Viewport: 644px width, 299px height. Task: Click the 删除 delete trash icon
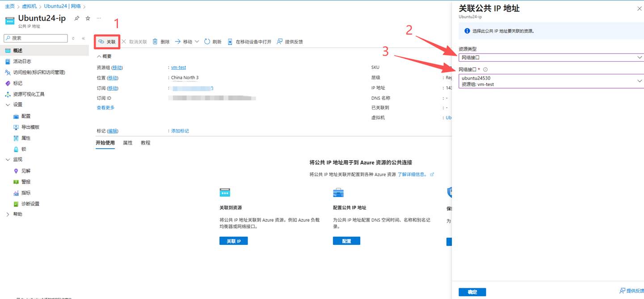pos(155,42)
